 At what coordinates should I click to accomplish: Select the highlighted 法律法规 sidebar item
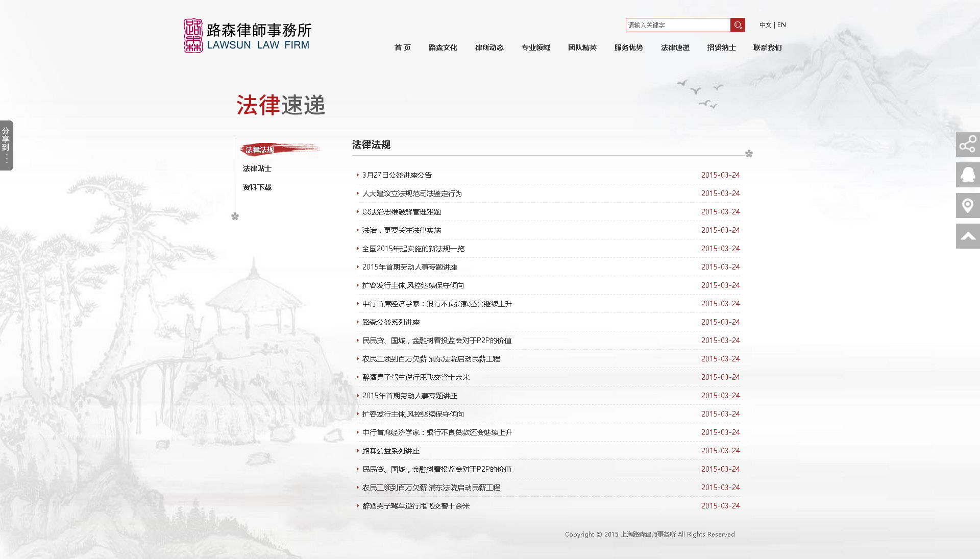(260, 150)
